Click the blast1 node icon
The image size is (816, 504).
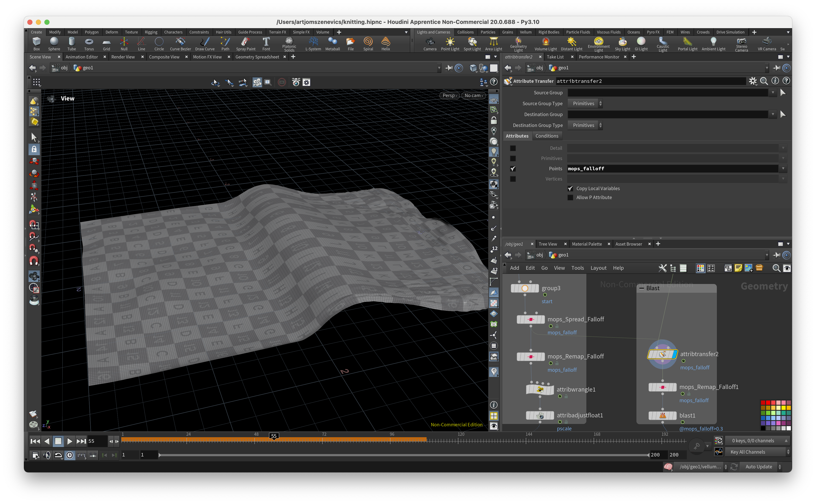662,415
